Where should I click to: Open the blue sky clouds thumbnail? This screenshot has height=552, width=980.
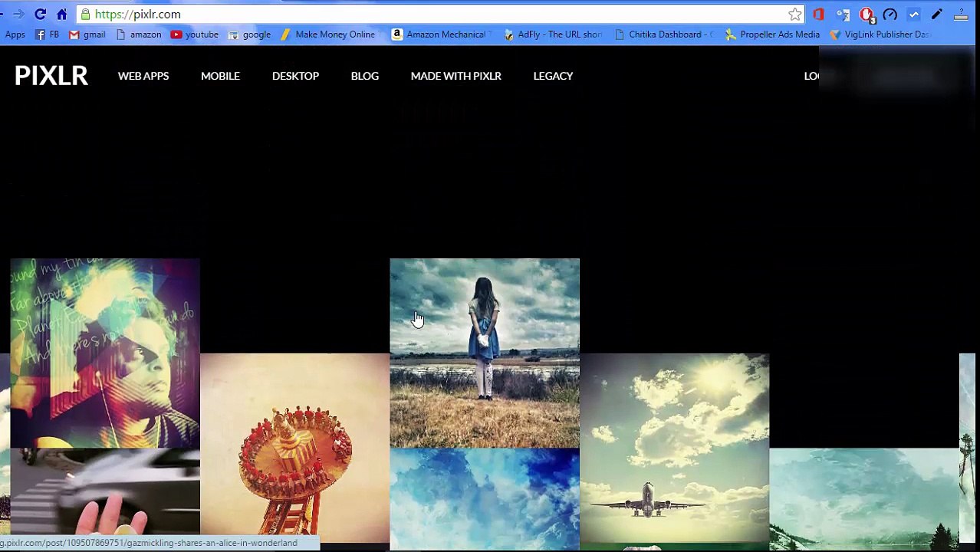(x=485, y=499)
